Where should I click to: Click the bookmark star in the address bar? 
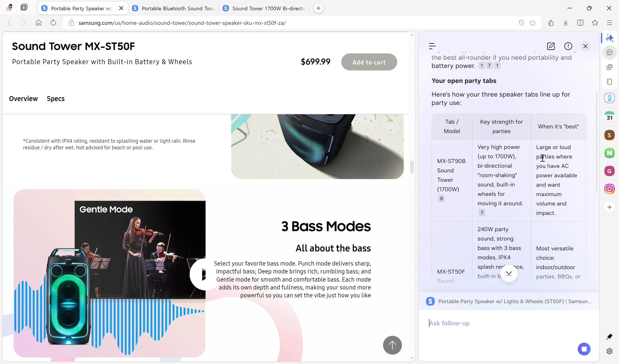[x=533, y=23]
